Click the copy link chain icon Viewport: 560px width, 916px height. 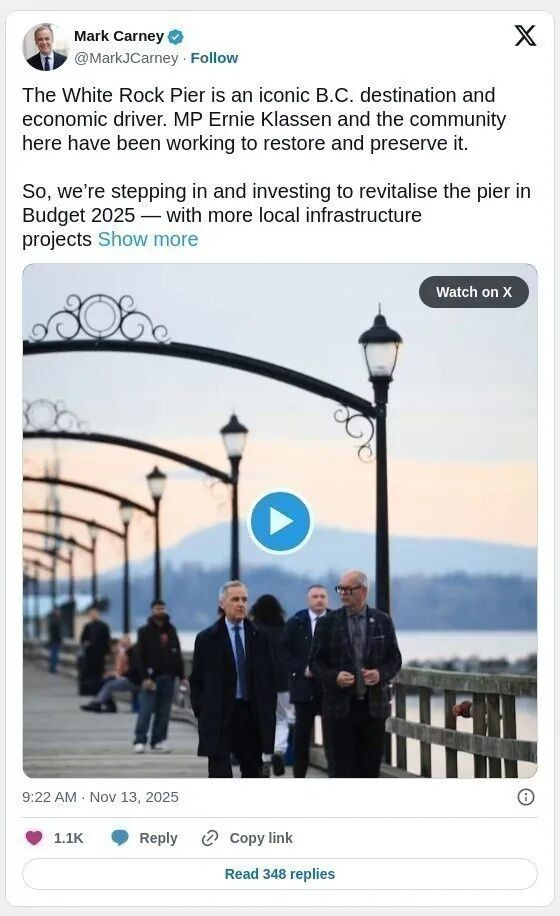click(x=209, y=838)
